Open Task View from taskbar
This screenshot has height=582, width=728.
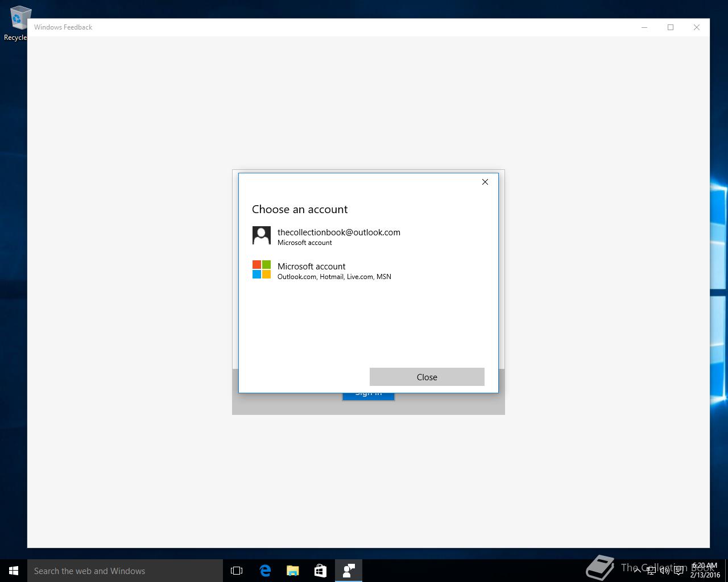237,571
